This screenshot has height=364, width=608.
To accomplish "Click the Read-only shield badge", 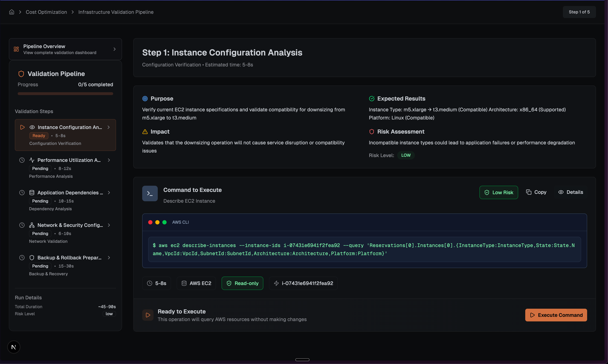I will (242, 283).
